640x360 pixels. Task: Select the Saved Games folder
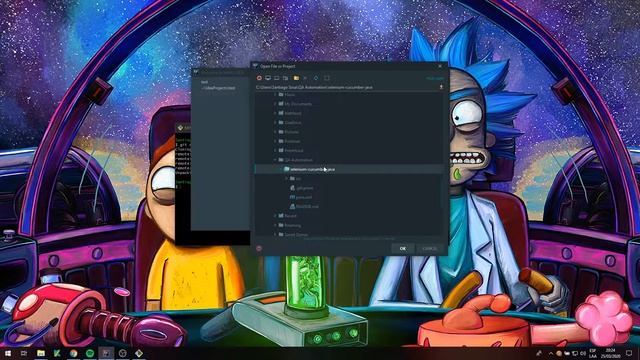click(x=296, y=235)
